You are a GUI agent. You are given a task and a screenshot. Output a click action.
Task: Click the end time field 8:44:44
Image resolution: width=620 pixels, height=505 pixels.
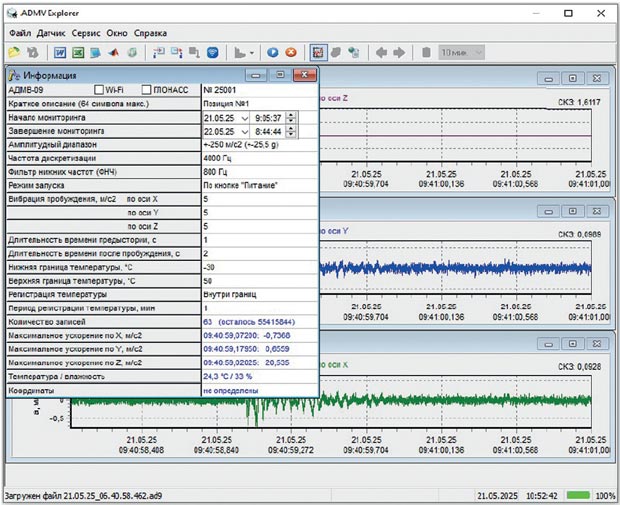(x=268, y=132)
